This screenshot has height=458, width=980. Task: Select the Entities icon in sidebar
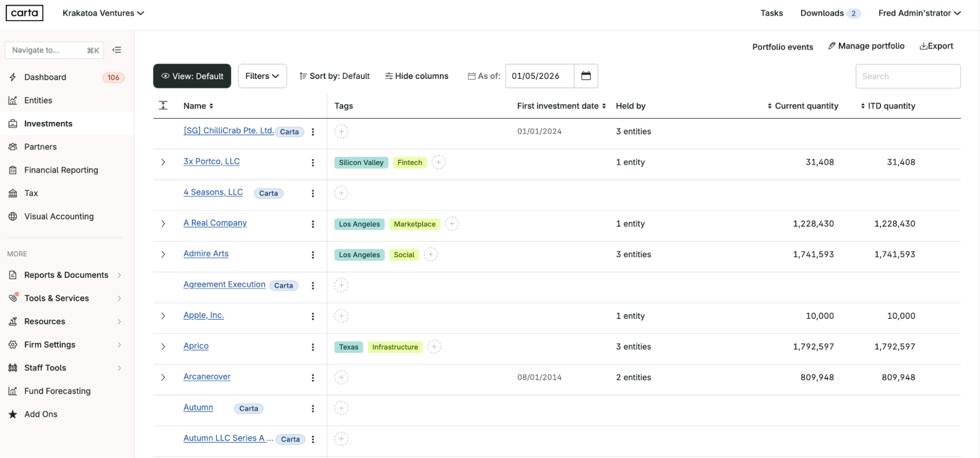pos(38,100)
